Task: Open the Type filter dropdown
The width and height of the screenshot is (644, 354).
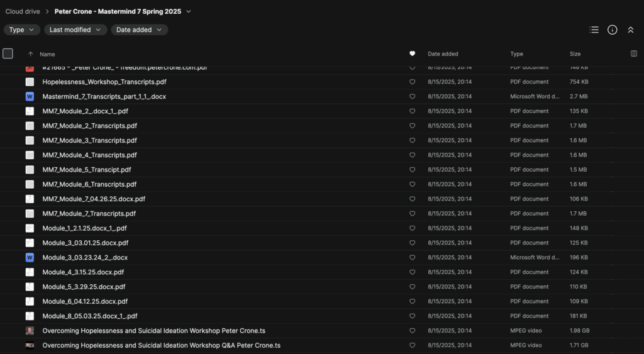Action: pos(22,30)
